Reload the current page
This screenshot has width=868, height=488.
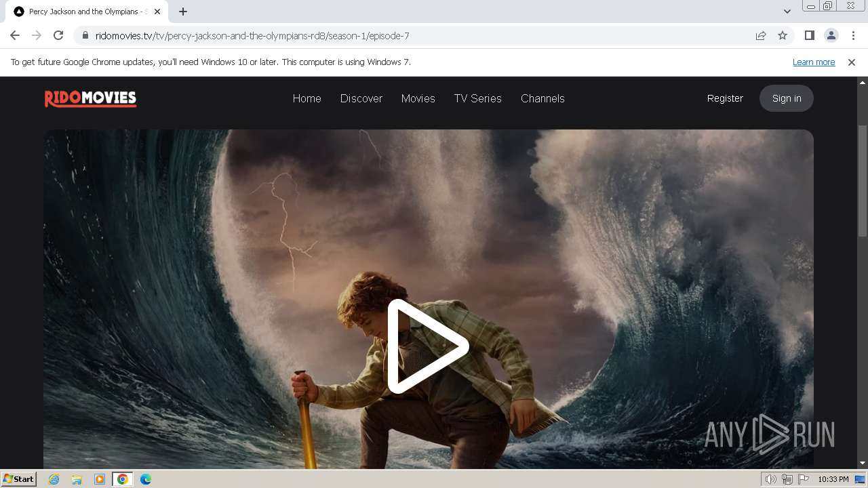(x=58, y=35)
